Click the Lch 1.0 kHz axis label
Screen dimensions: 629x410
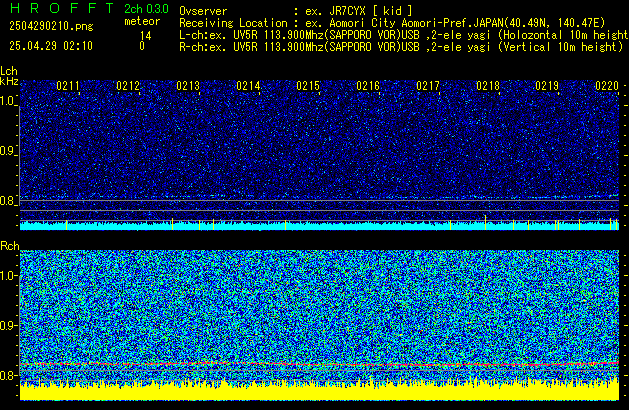click(x=8, y=101)
